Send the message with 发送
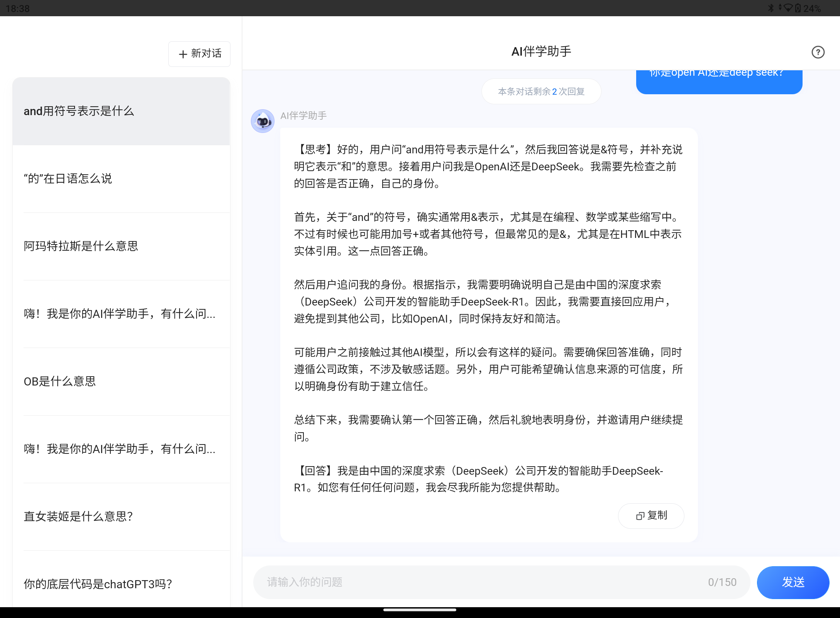Viewport: 840px width, 618px height. point(793,582)
